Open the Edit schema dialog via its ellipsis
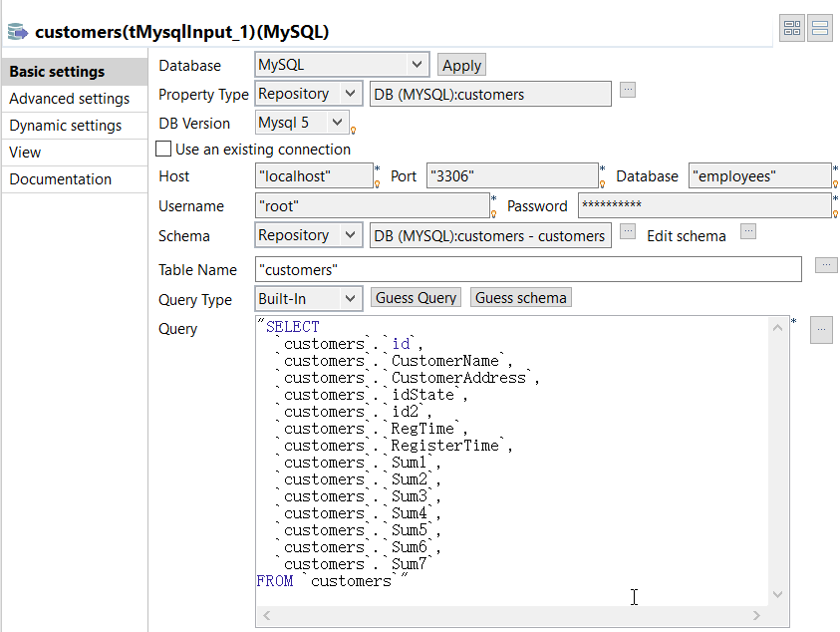 (x=747, y=231)
